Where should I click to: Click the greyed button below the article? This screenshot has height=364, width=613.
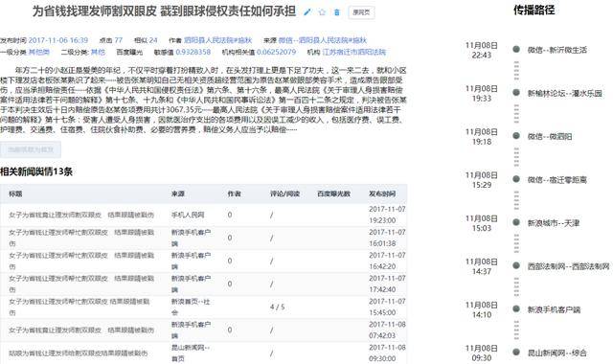point(31,149)
